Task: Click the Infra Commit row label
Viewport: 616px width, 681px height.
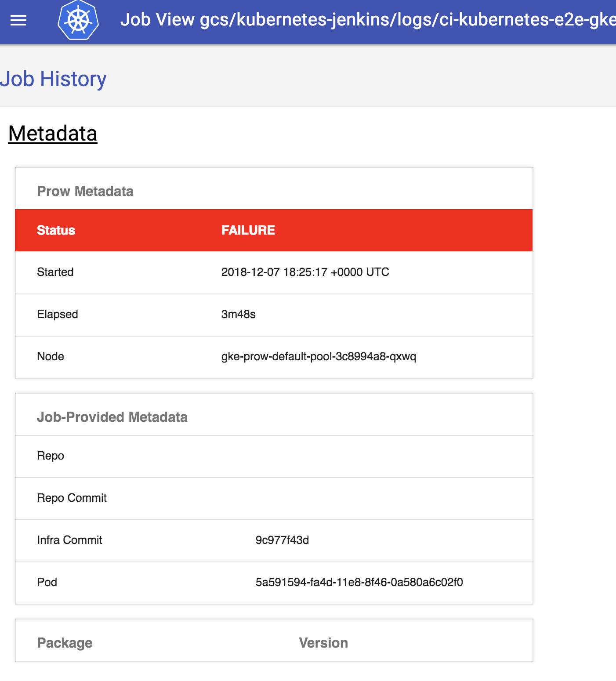Action: tap(70, 540)
